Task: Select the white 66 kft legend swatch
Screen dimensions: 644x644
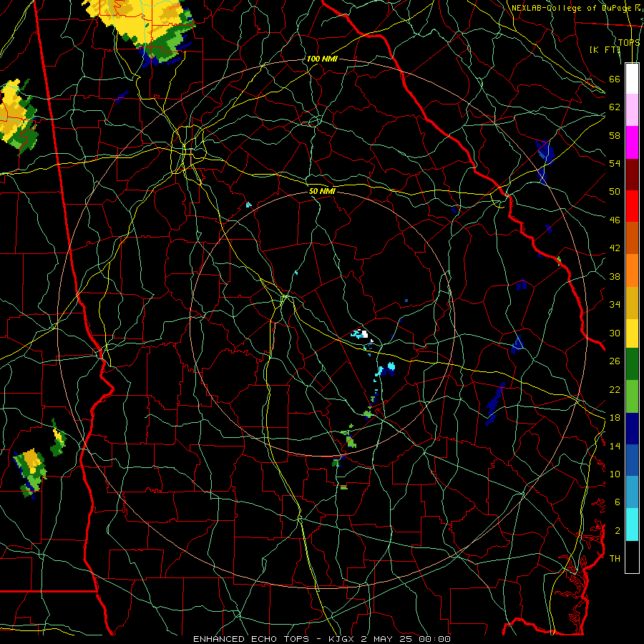Action: [x=632, y=79]
